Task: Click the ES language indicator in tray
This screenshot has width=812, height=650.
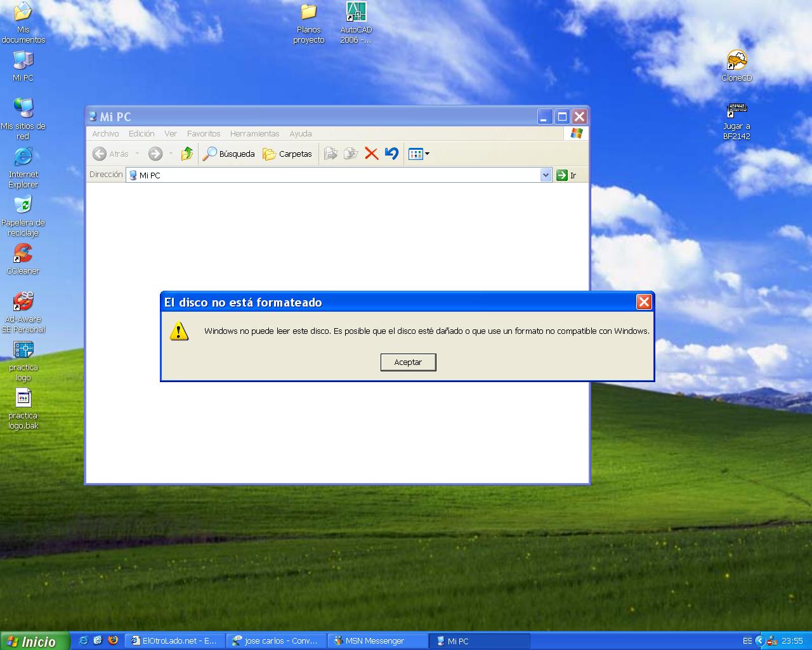Action: pyautogui.click(x=747, y=641)
